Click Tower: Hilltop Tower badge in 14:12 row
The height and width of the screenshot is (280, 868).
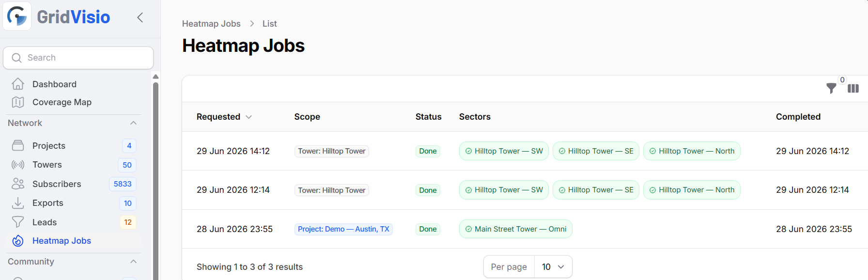click(x=332, y=151)
